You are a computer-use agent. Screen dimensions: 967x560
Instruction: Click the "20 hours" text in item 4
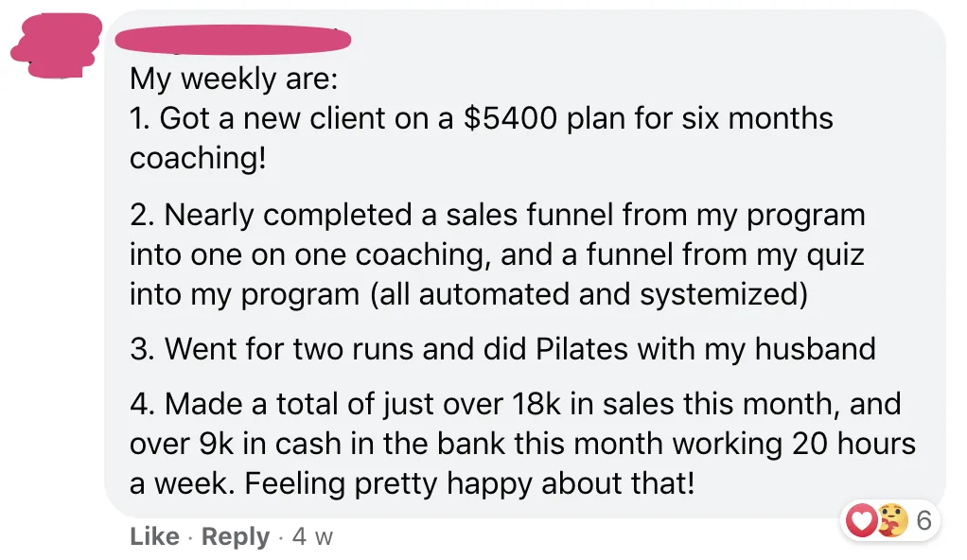853,444
